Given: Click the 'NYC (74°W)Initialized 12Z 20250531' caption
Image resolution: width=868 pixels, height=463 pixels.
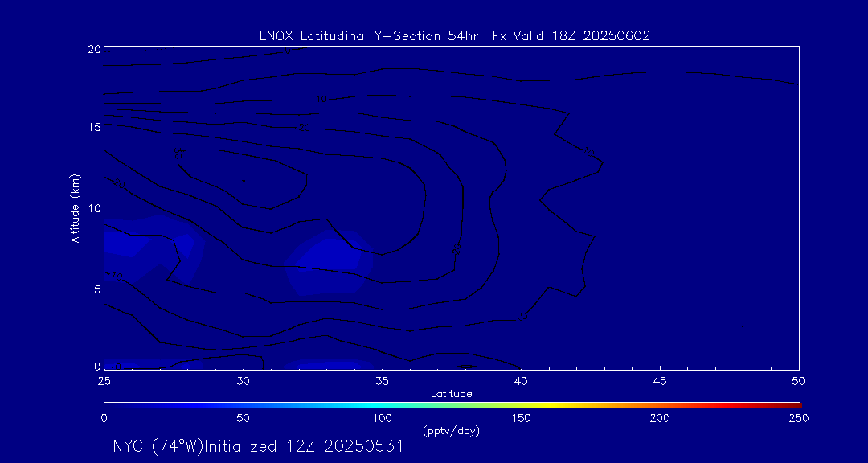Looking at the screenshot, I should [x=257, y=447].
